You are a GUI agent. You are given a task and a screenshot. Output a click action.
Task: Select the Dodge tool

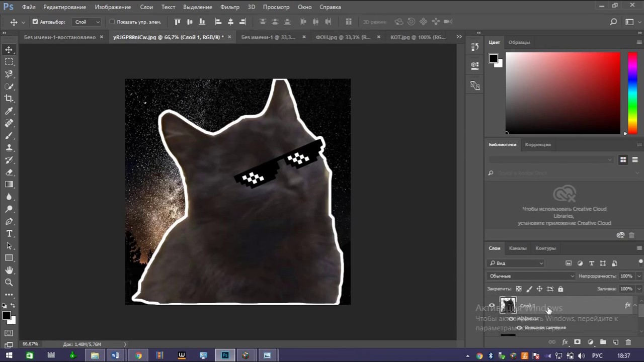click(x=9, y=209)
